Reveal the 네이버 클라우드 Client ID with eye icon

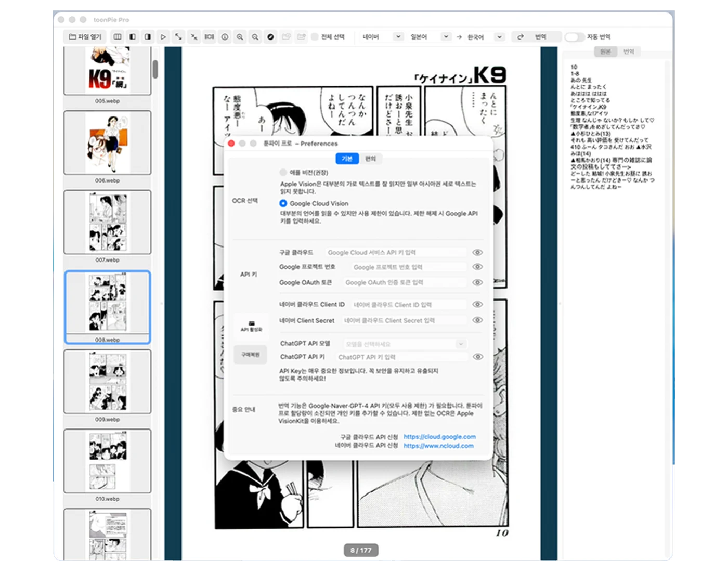point(477,304)
